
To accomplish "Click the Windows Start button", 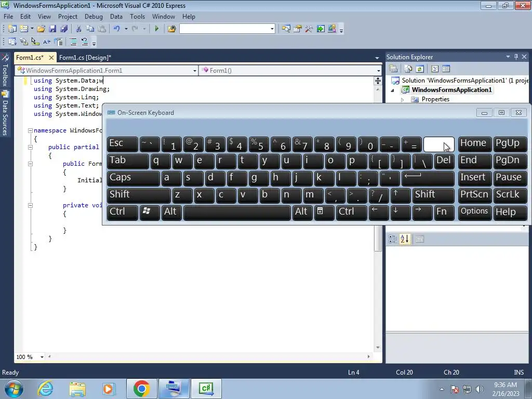I will [x=14, y=389].
